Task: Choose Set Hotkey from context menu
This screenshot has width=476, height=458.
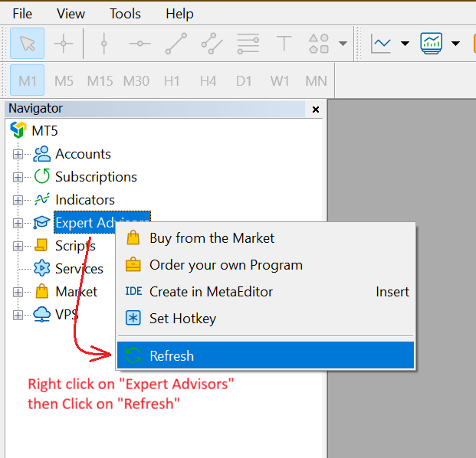Action: coord(265,319)
